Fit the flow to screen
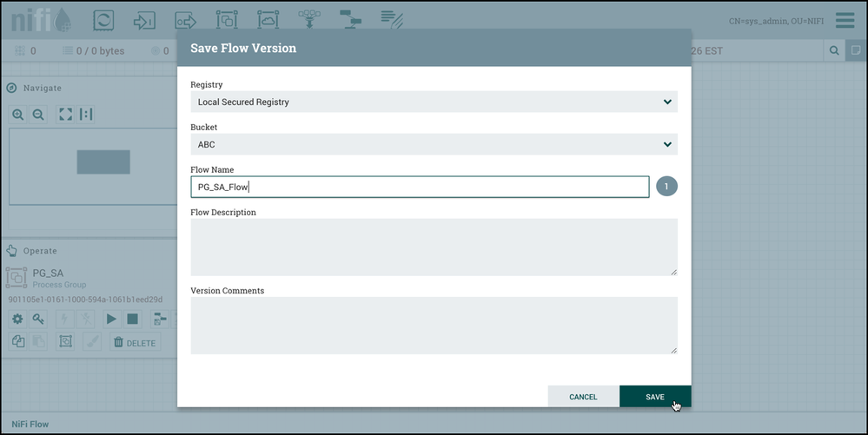 click(65, 115)
